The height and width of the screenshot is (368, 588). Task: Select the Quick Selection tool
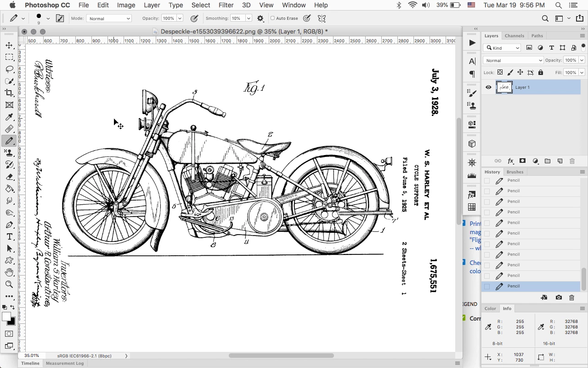pos(9,81)
